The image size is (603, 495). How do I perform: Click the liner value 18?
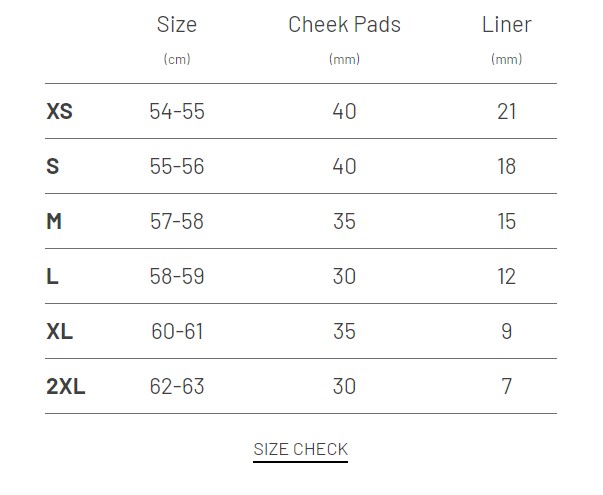pos(507,167)
